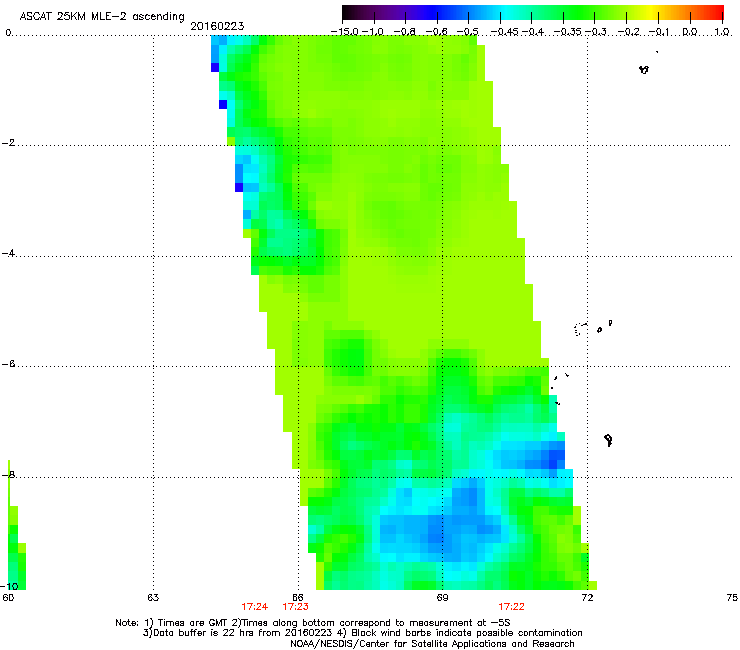Screen dimensions: 740x650
Task: Click the color scale bar
Action: (x=533, y=13)
